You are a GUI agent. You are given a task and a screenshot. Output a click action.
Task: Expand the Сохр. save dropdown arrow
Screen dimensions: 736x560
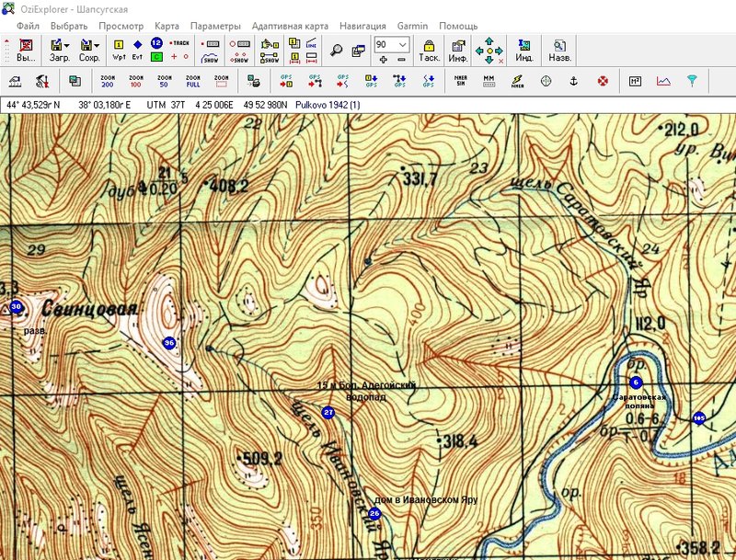pos(97,45)
